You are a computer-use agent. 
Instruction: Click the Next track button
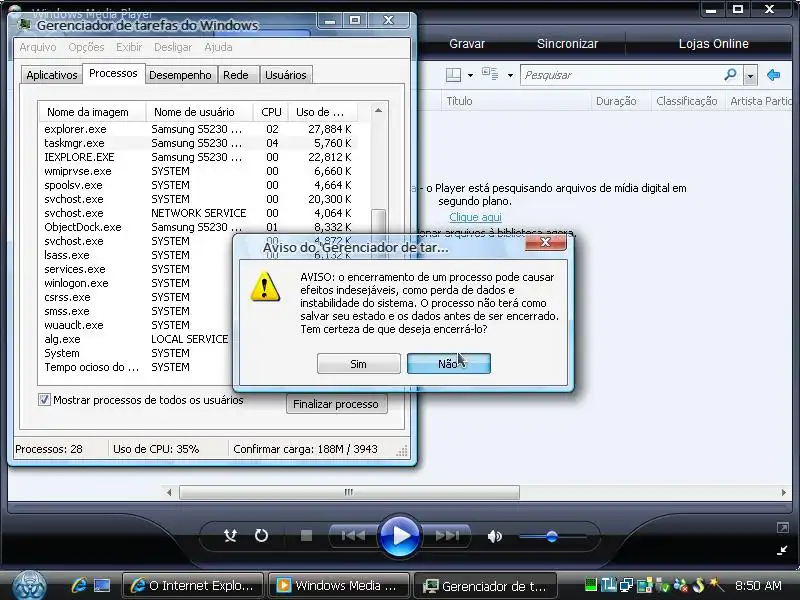447,536
